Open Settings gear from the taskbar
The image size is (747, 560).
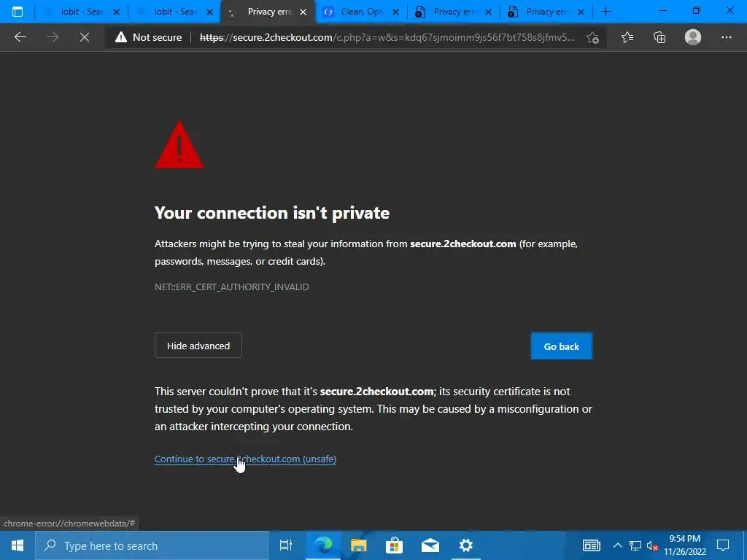(x=465, y=545)
